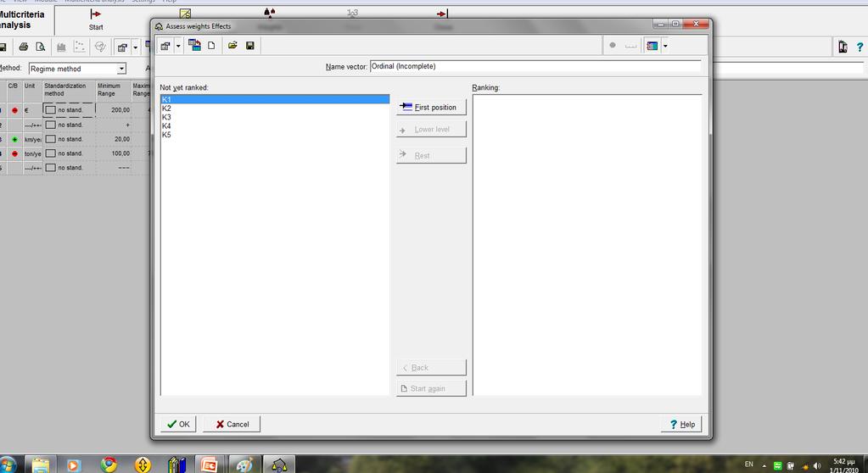Screen dimensions: 868x473
Task: Click the colored panel view icon in the dialog
Action: point(652,46)
